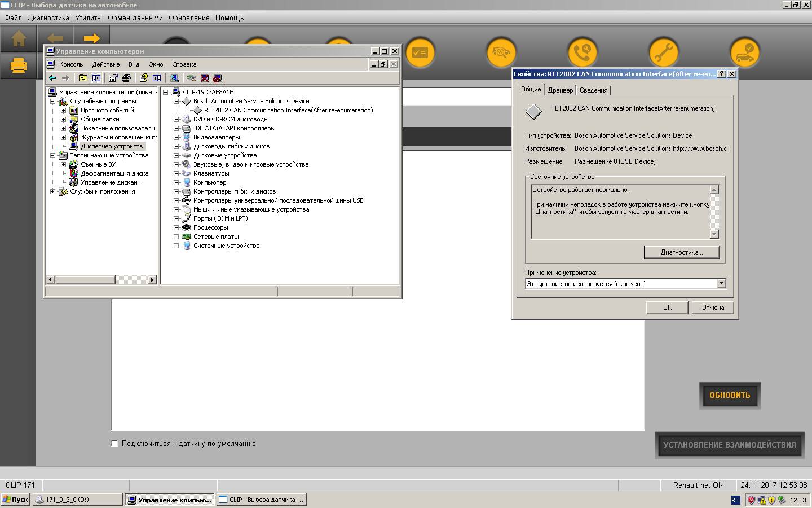Expand 'Процессоры' node

click(176, 228)
